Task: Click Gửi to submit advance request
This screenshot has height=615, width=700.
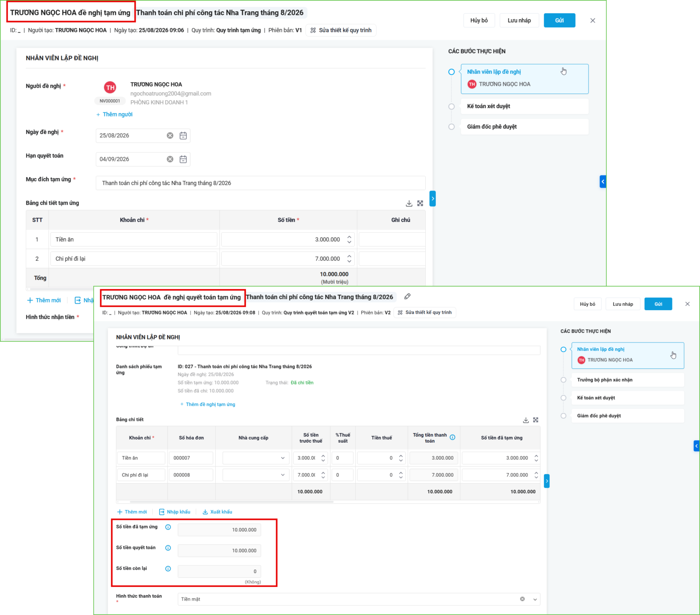Action: tap(560, 21)
